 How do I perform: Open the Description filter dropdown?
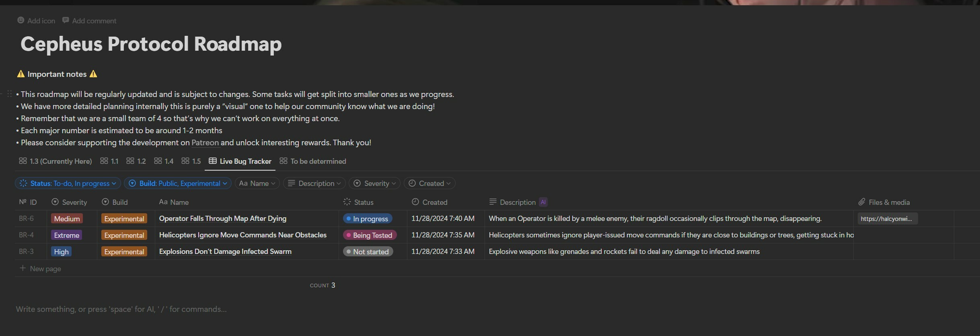point(314,183)
